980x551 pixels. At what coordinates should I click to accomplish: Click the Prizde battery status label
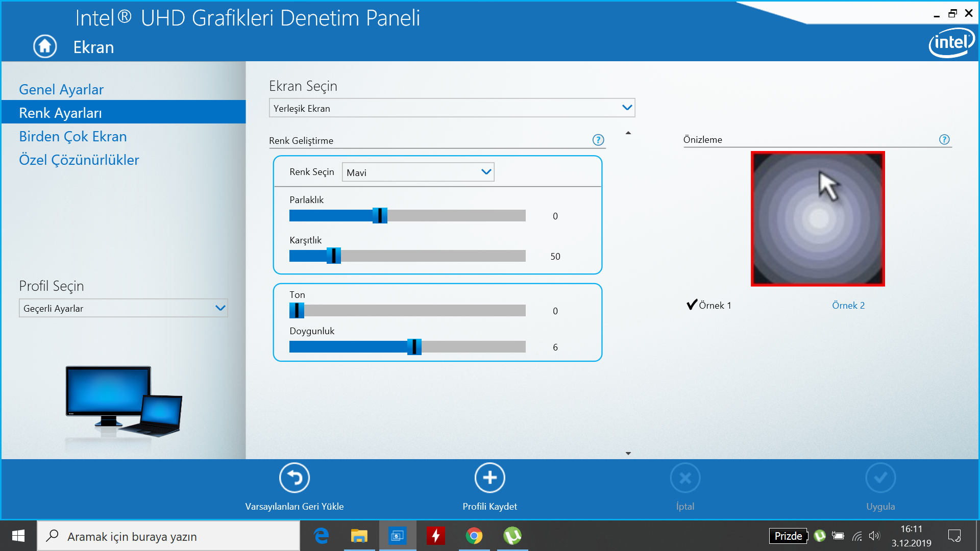coord(788,536)
